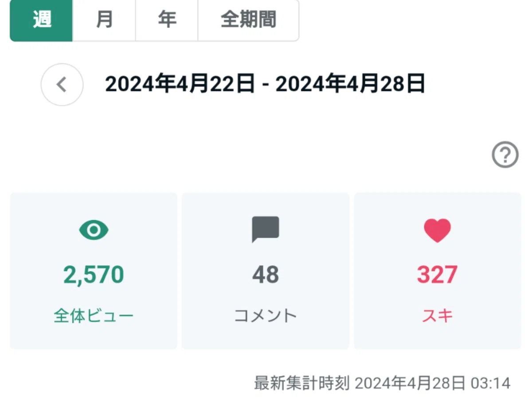Click the pink heart likes icon
The height and width of the screenshot is (399, 532).
(x=437, y=230)
